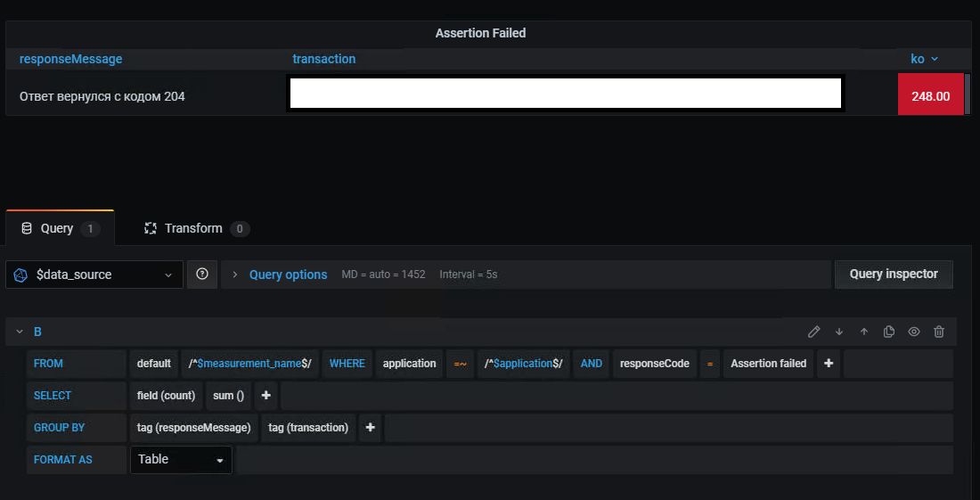Click the red 248.00 value cell
980x500 pixels.
(931, 94)
